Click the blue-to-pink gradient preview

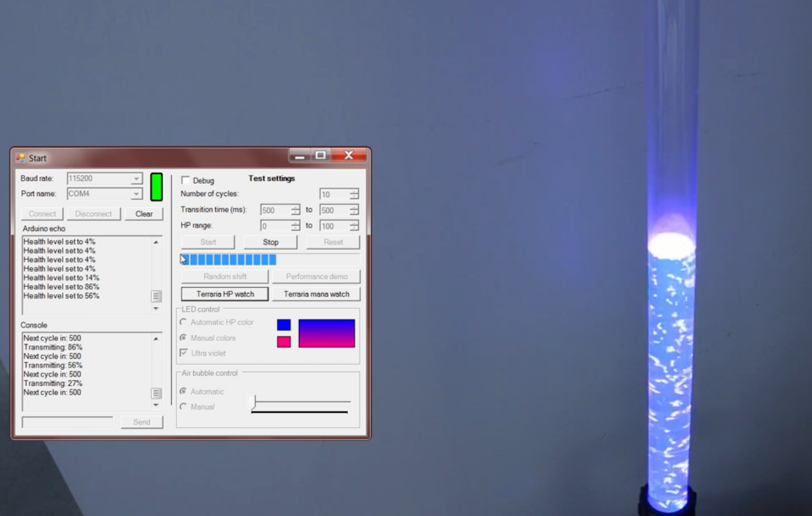coord(327,332)
